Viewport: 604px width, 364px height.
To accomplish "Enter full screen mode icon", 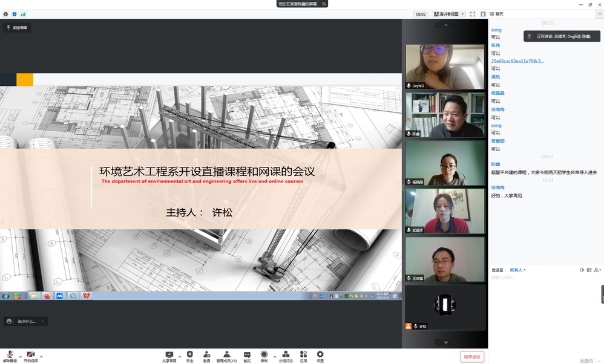I will [473, 14].
